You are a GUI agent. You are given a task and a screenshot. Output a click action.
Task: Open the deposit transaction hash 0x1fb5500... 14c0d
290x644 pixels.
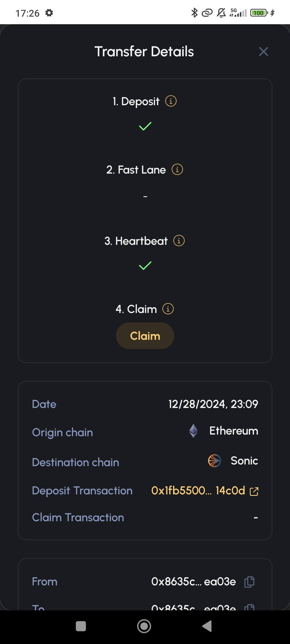pos(198,491)
